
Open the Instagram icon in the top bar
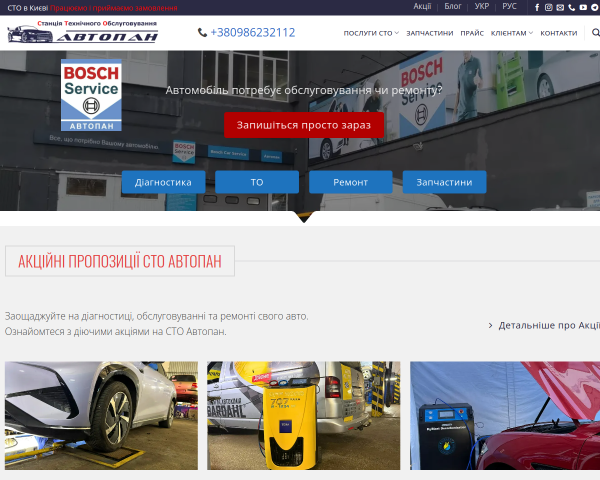pyautogui.click(x=548, y=7)
